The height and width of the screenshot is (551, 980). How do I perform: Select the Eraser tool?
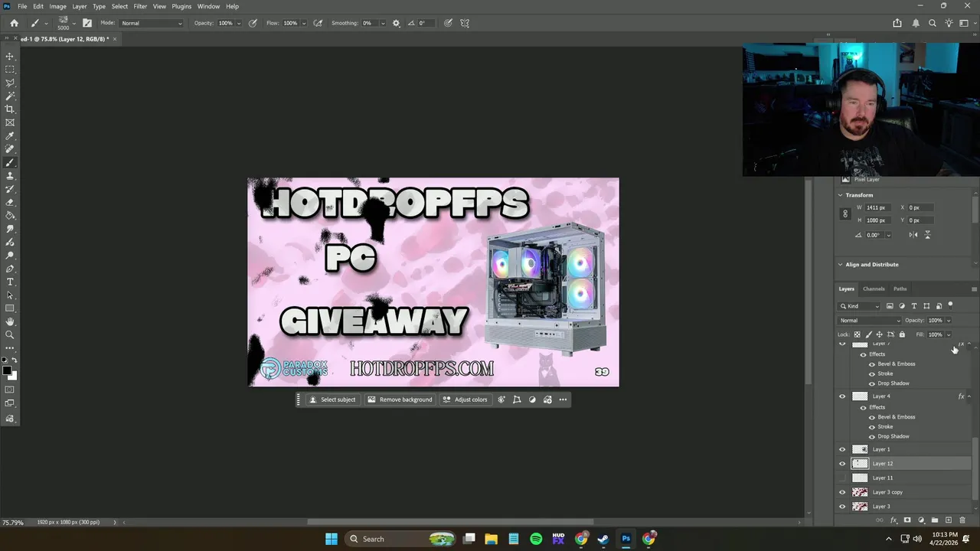point(10,203)
